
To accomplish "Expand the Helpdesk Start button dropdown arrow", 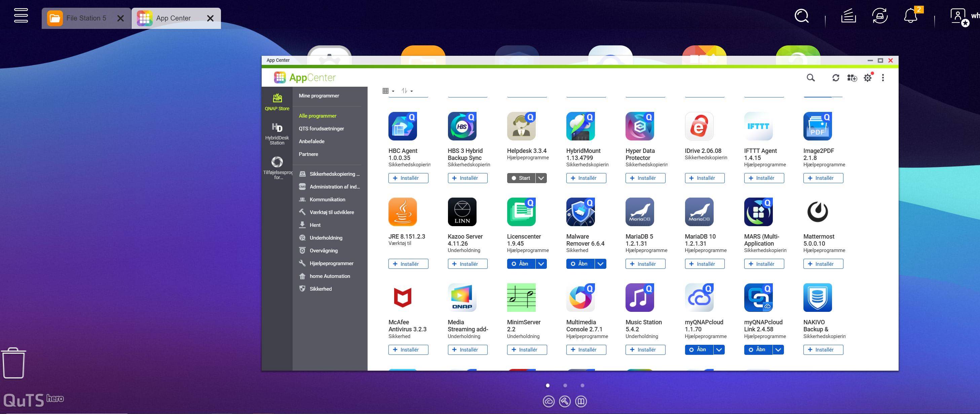I will pyautogui.click(x=541, y=178).
